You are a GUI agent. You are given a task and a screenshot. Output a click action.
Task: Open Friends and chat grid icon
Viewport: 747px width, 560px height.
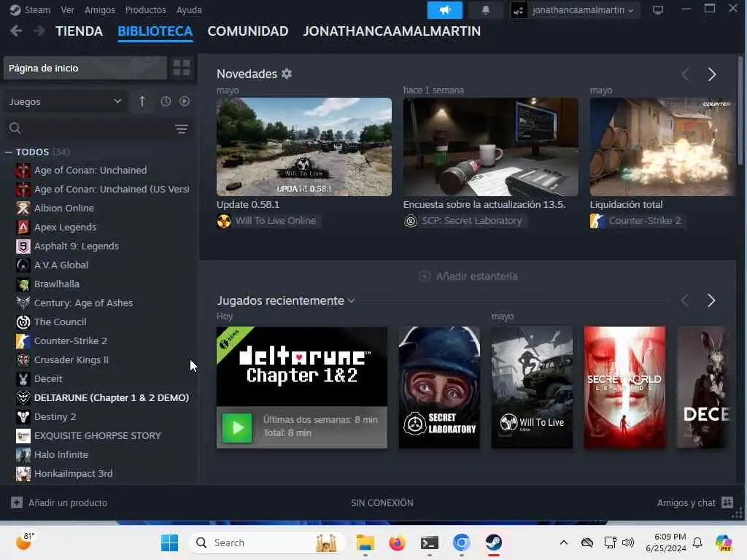click(x=727, y=502)
